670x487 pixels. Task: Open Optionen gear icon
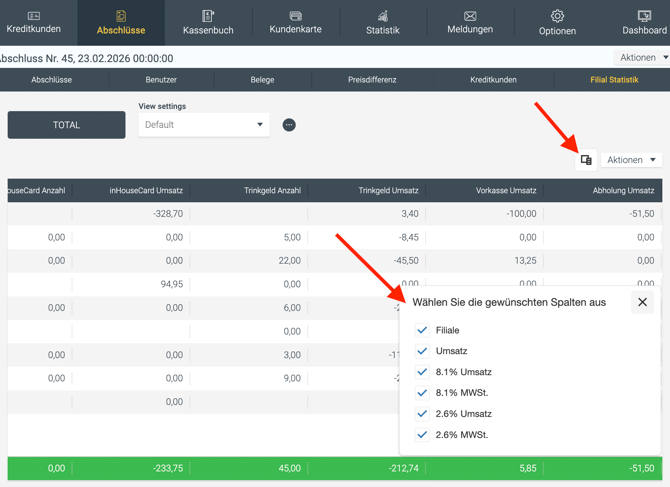pos(557,16)
